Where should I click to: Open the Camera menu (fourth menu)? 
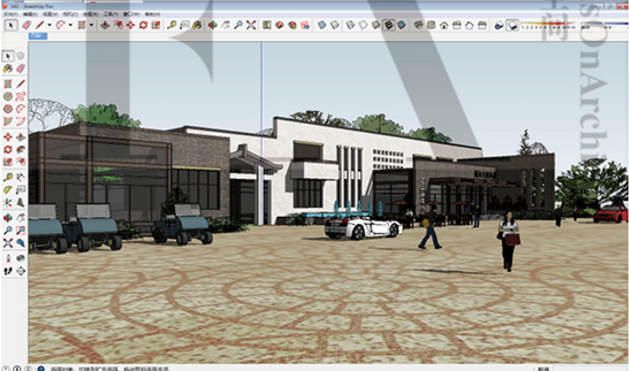click(x=70, y=14)
